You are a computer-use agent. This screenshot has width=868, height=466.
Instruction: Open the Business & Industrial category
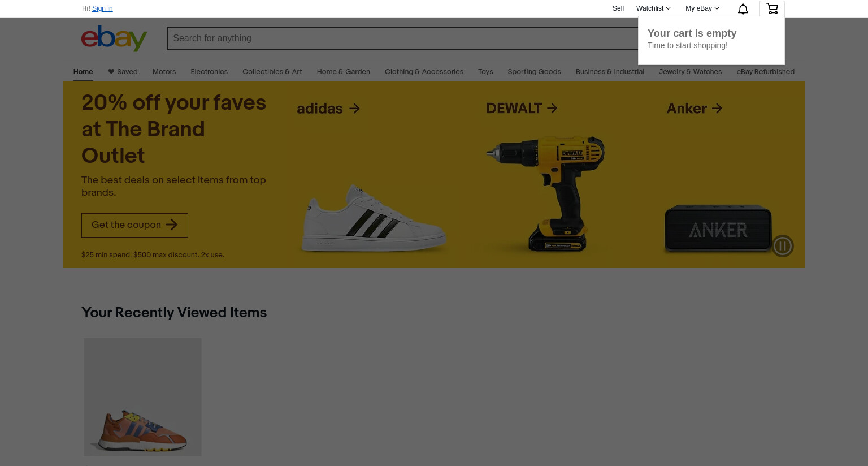coord(610,72)
